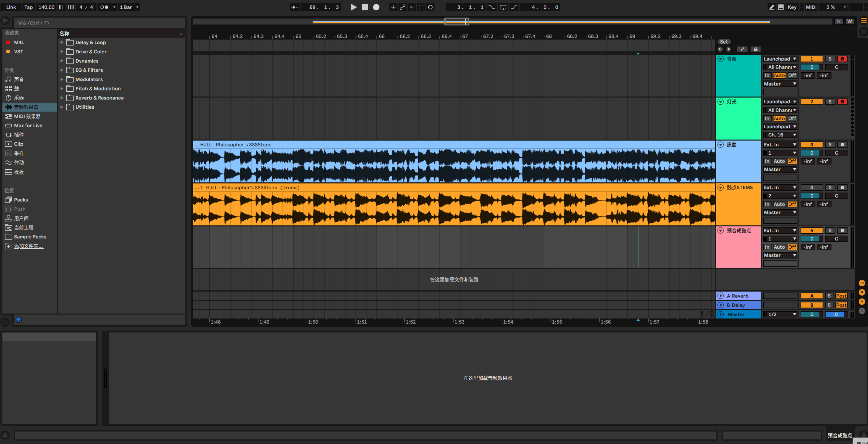Click the browser search field
This screenshot has width=868, height=444.
[x=99, y=23]
